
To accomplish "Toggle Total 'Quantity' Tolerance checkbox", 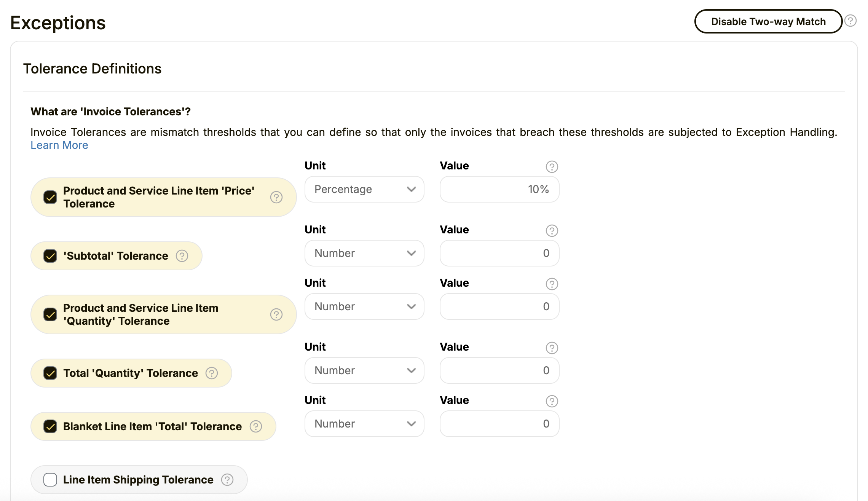I will 50,373.
